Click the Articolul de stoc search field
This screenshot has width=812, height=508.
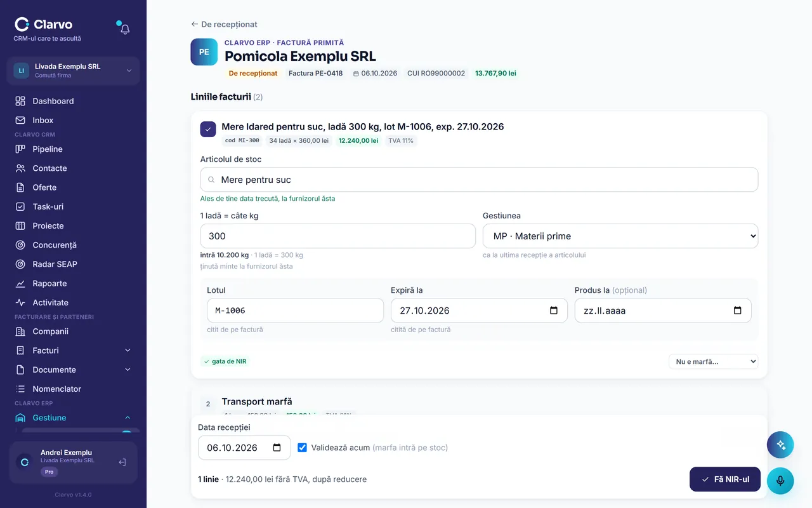[479, 180]
